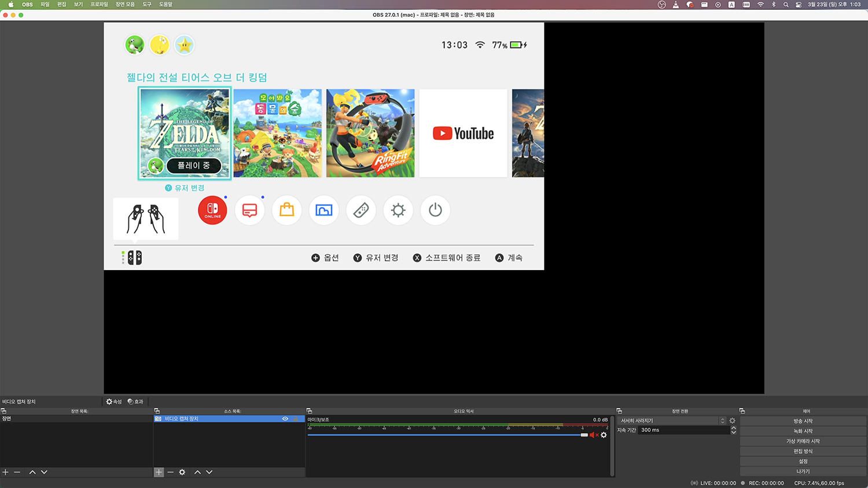The image size is (868, 488).
Task: Open audio mixer gear for 마이크/보조
Action: coord(604,435)
